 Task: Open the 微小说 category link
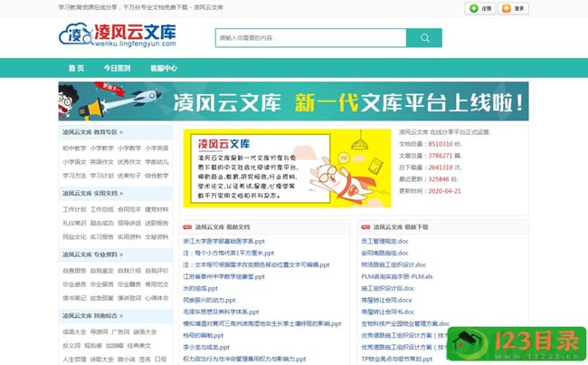click(127, 360)
